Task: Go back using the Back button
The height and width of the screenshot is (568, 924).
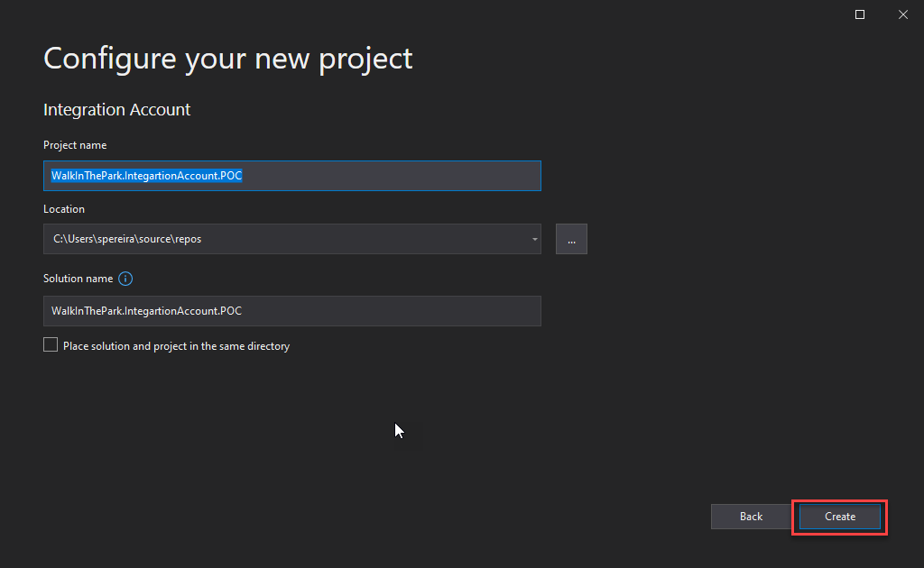Action: point(751,517)
